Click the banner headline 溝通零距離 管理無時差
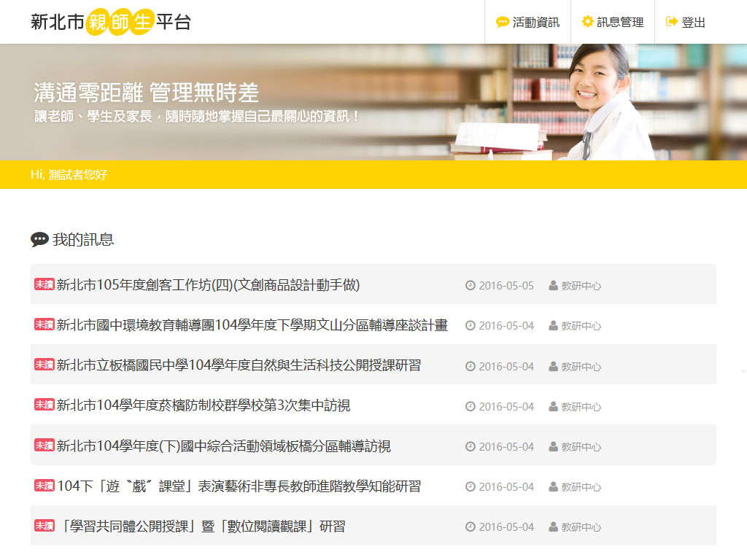Image resolution: width=747 pixels, height=560 pixels. [146, 93]
